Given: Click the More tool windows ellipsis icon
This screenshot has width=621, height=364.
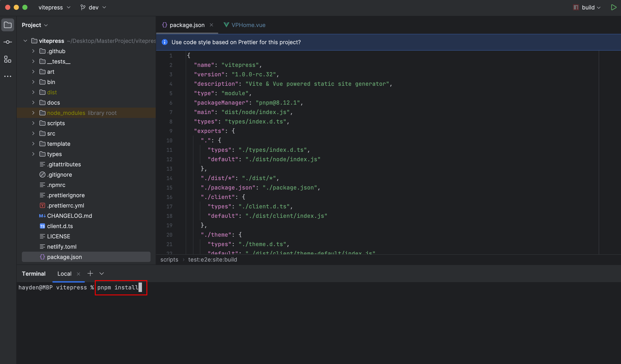Looking at the screenshot, I should (8, 76).
